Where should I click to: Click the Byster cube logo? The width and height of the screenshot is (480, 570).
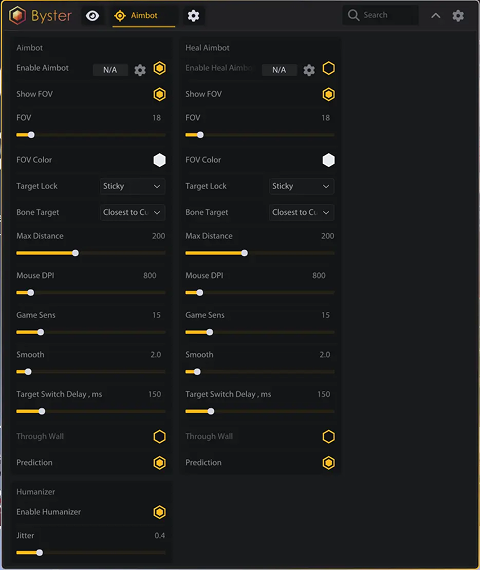pyautogui.click(x=17, y=16)
